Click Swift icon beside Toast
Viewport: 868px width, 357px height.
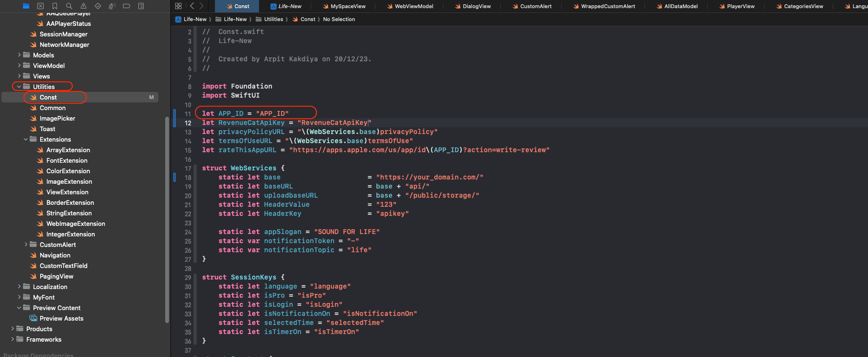[34, 129]
